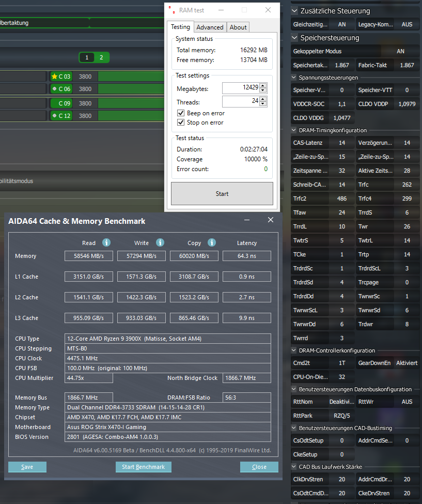
Task: Toggle Beep on error checkbox
Action: (181, 113)
